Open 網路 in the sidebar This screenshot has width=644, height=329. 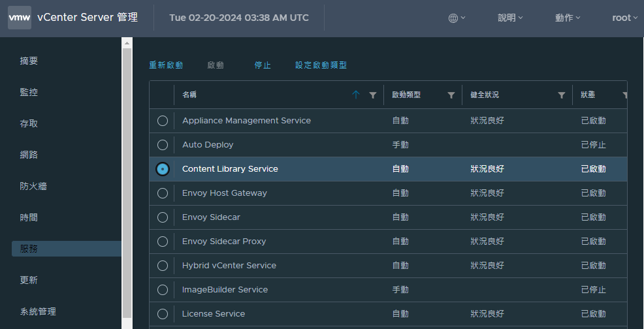click(x=29, y=155)
